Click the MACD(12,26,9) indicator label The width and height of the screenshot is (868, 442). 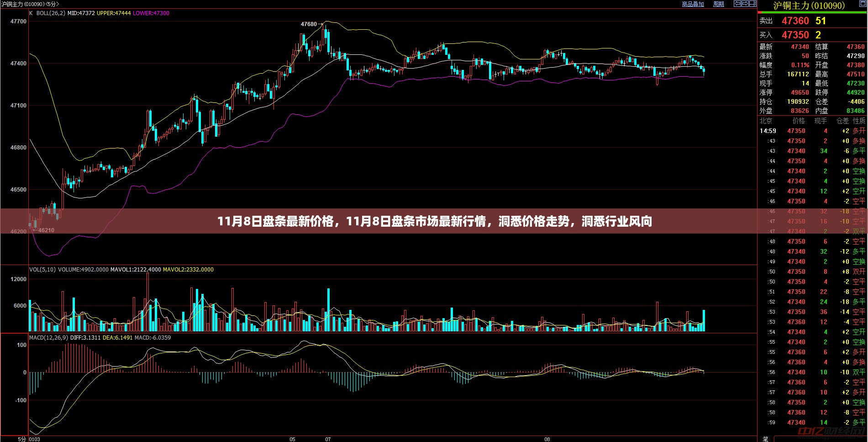click(x=48, y=338)
